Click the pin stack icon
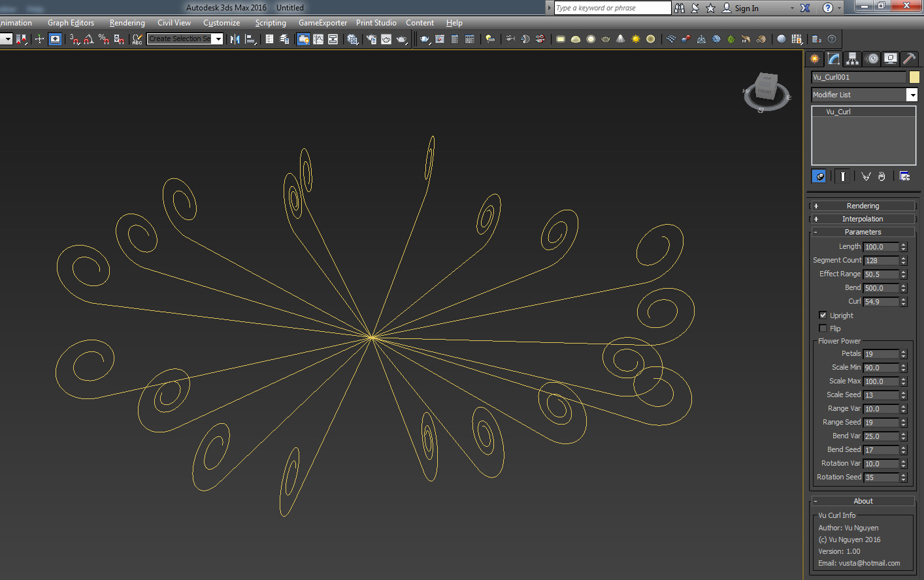Image resolution: width=924 pixels, height=580 pixels. click(819, 176)
